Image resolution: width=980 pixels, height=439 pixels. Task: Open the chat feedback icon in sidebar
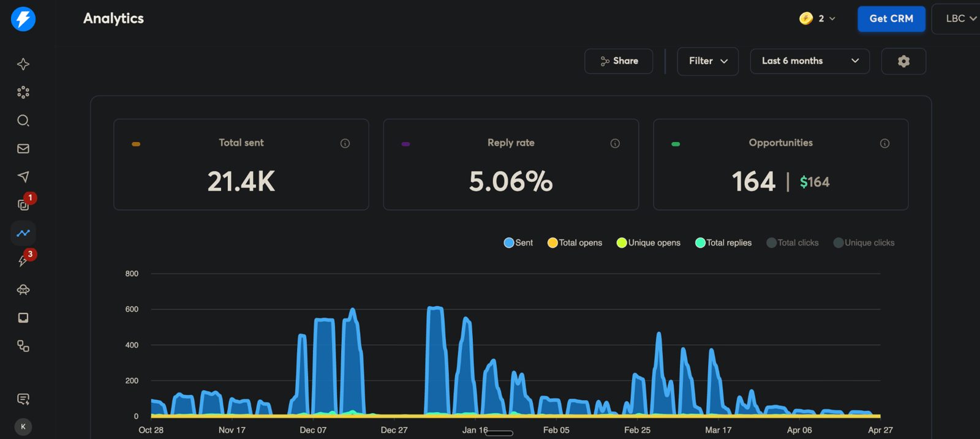pos(23,399)
